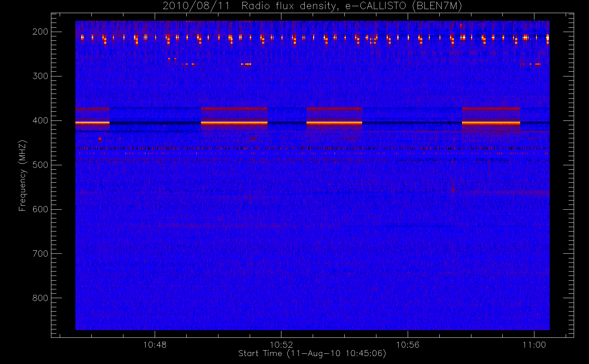Click the 11:00 time tick label

(534, 345)
